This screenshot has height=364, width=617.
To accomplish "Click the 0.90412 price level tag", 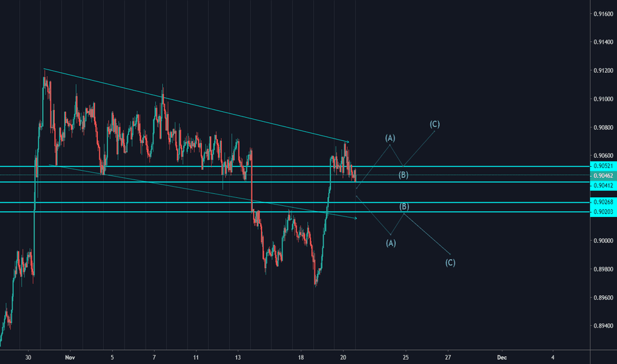I will pos(602,186).
